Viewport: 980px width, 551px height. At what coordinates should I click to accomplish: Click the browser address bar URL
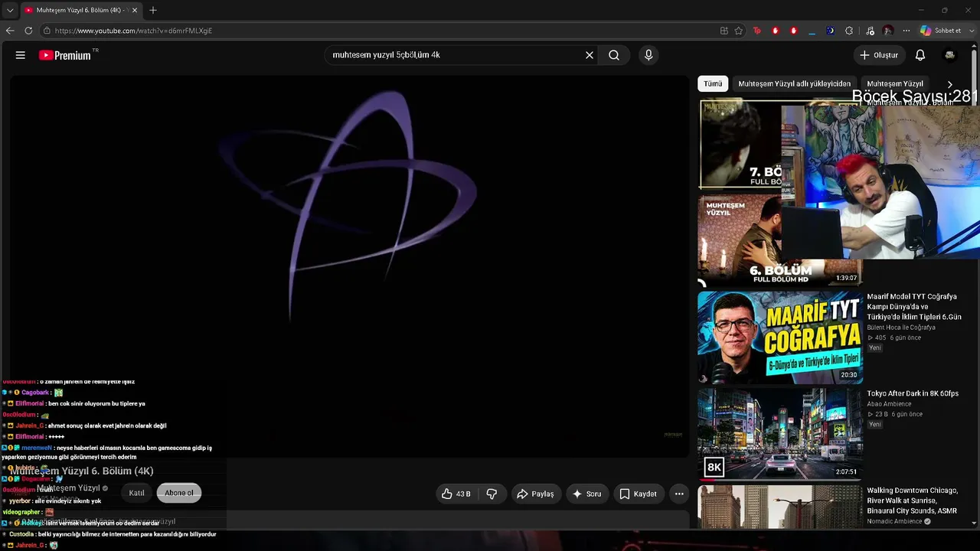pos(133,31)
